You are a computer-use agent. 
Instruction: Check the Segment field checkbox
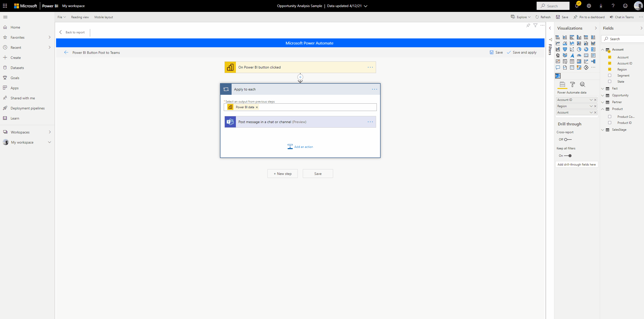tap(610, 75)
